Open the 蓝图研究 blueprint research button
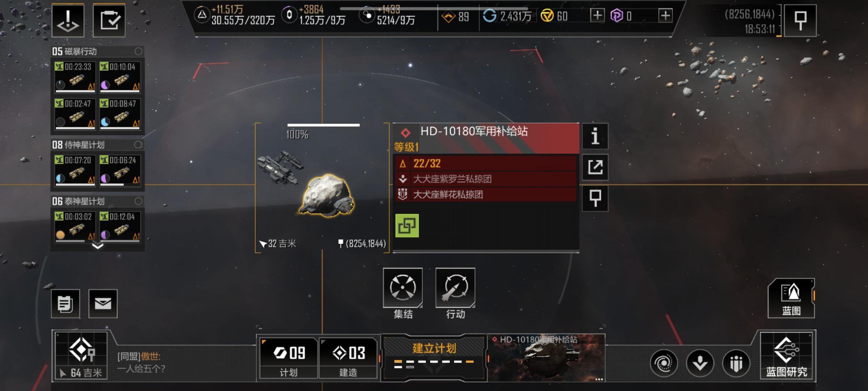 (x=787, y=356)
